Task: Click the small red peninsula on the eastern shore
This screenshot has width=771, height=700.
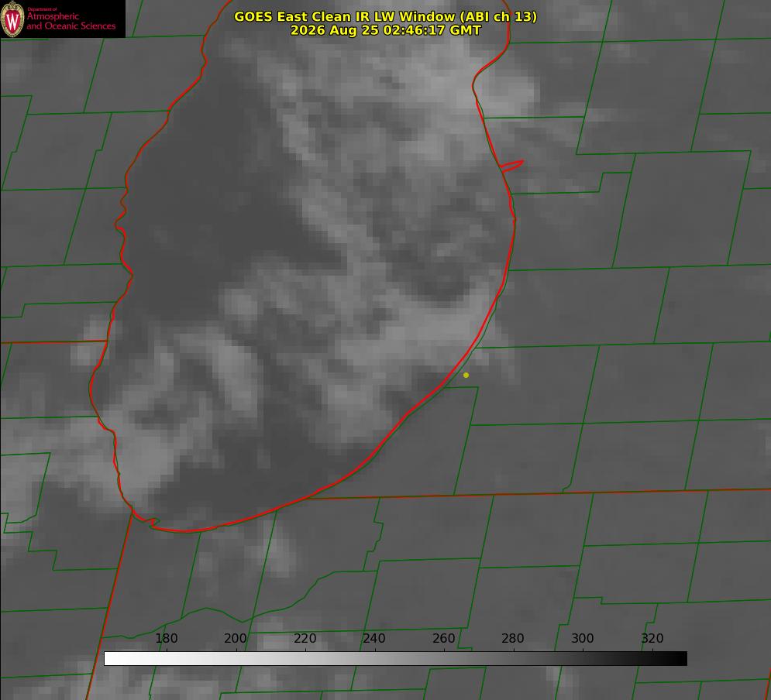Action: [x=511, y=166]
